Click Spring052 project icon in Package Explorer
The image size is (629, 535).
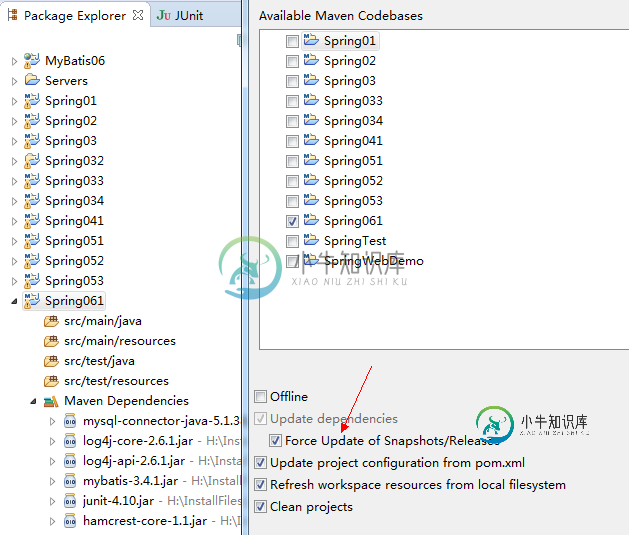click(x=32, y=261)
